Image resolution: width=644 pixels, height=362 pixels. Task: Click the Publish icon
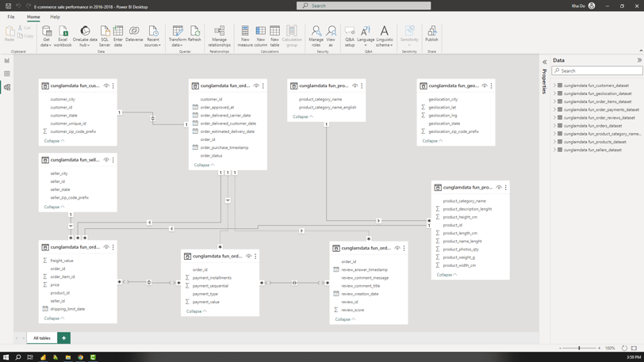click(431, 34)
